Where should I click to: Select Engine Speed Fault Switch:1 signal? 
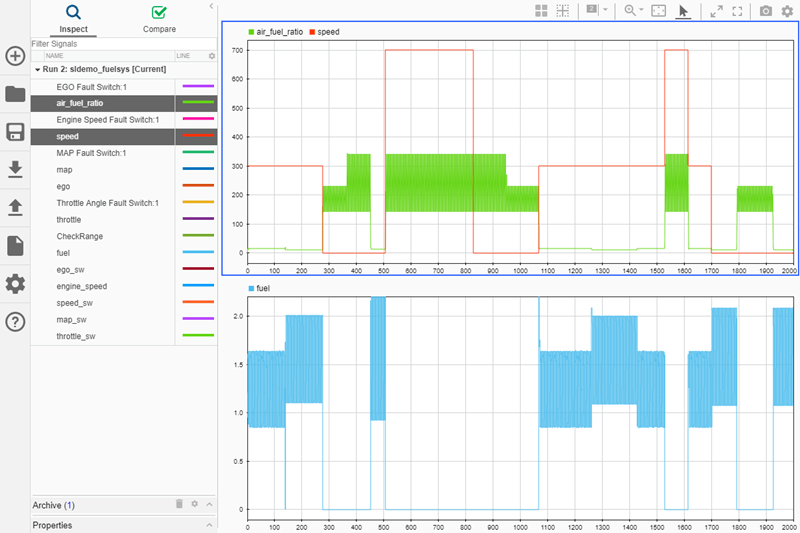pos(124,120)
